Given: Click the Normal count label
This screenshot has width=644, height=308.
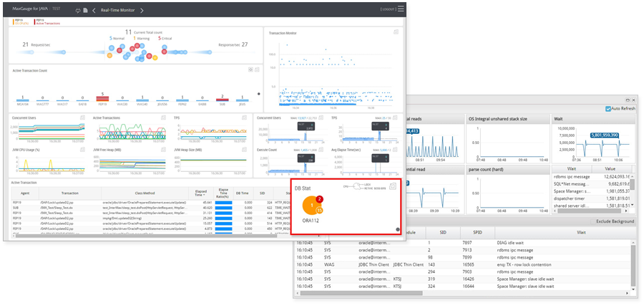Looking at the screenshot, I should coord(117,38).
